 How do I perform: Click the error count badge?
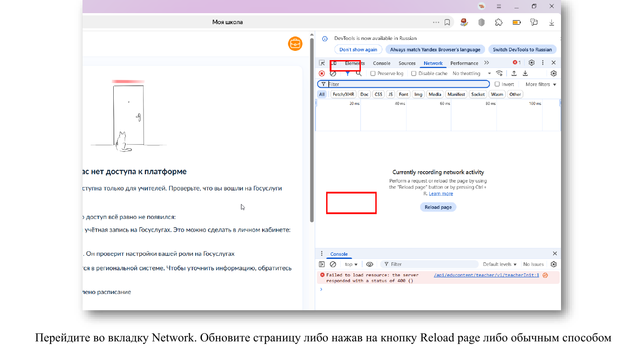517,63
